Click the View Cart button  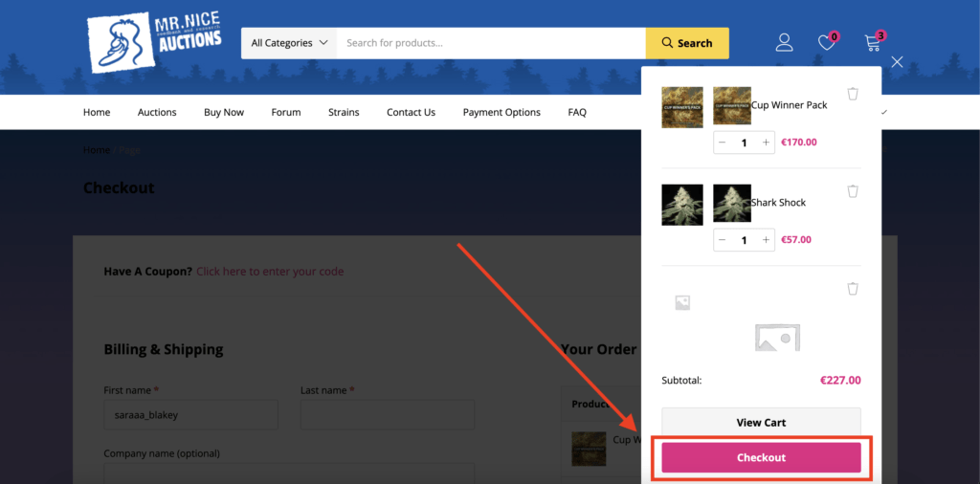click(761, 422)
